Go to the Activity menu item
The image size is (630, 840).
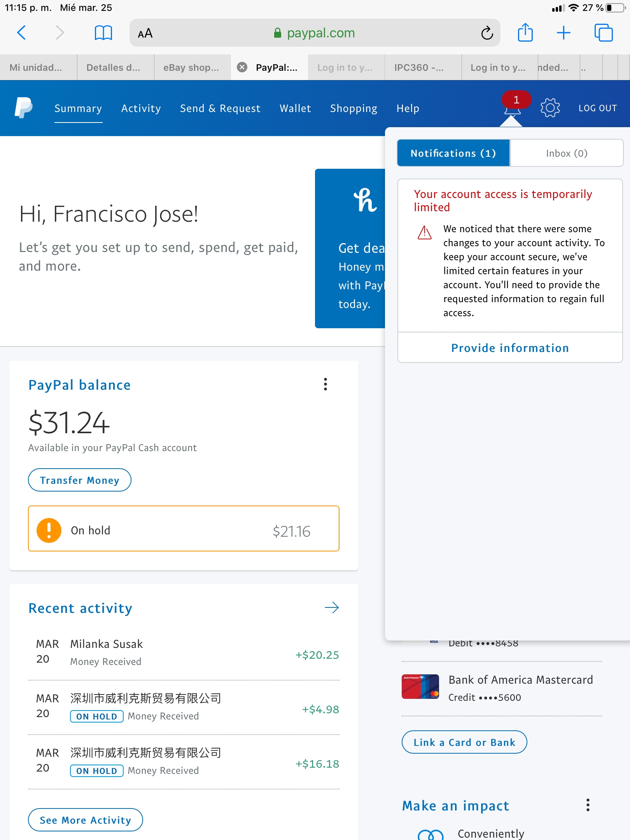point(141,108)
